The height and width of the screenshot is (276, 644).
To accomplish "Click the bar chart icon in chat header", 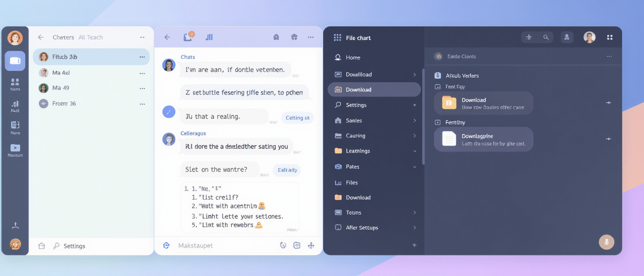I will (209, 37).
